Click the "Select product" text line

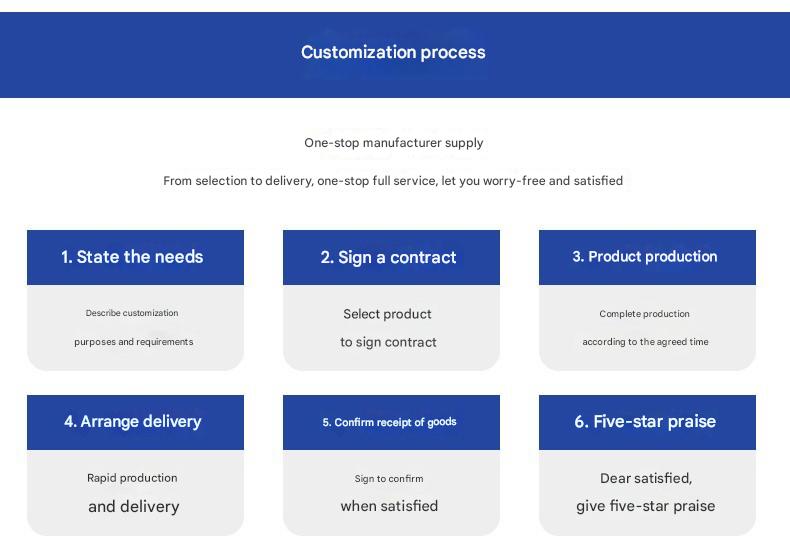(x=388, y=314)
